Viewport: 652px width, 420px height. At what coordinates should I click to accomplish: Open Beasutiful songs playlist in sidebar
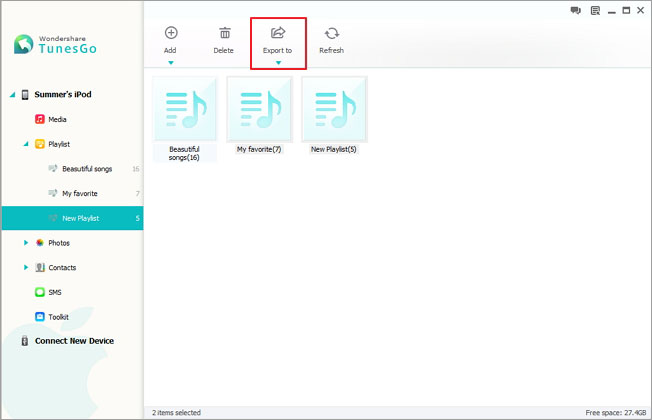coord(87,169)
